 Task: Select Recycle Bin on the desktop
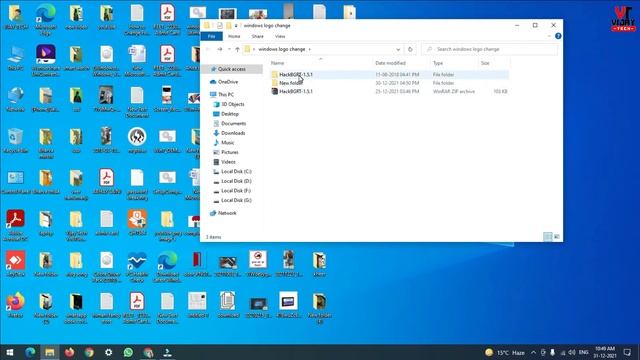pos(16,141)
